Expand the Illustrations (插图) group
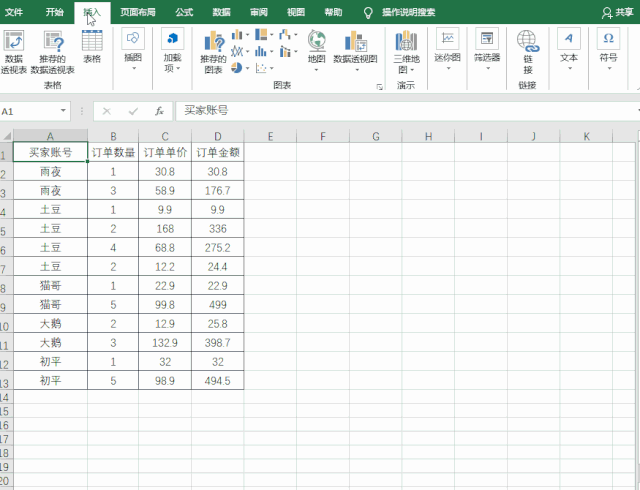The width and height of the screenshot is (640, 490). pos(133,51)
